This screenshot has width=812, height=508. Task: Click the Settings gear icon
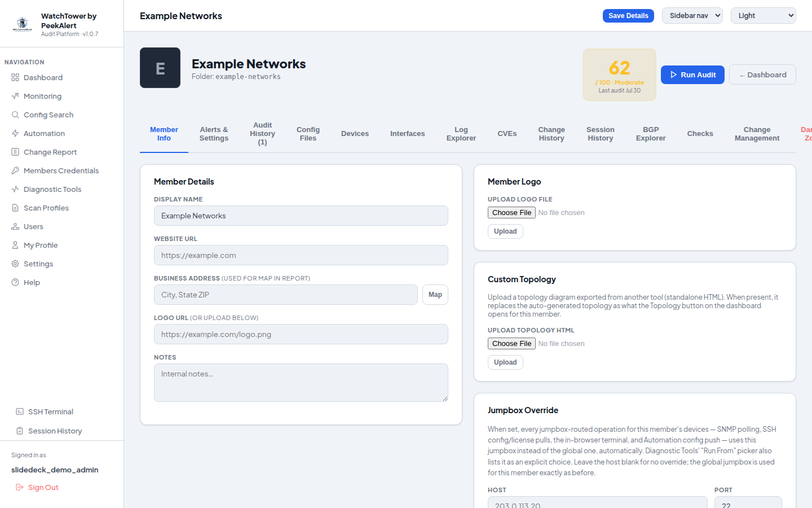15,264
